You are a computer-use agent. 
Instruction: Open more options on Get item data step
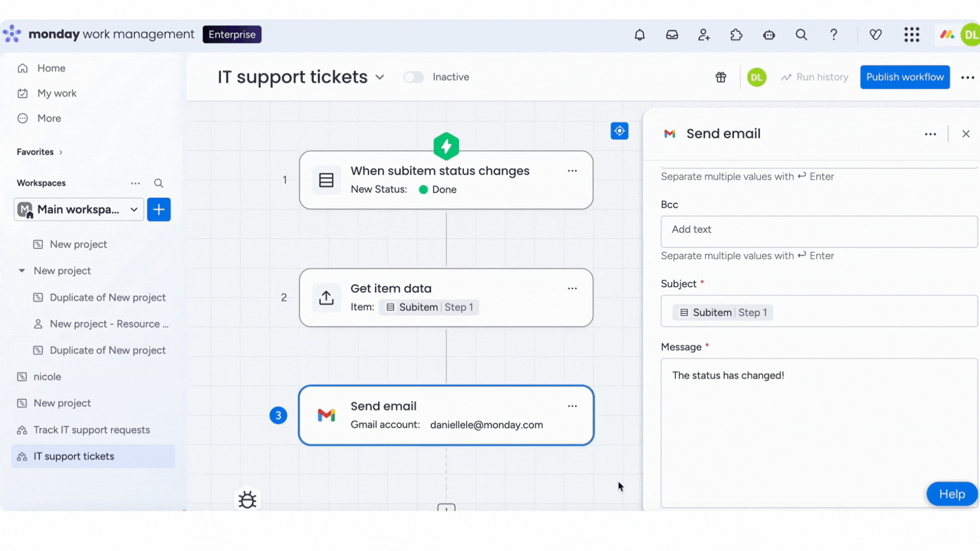(x=572, y=288)
